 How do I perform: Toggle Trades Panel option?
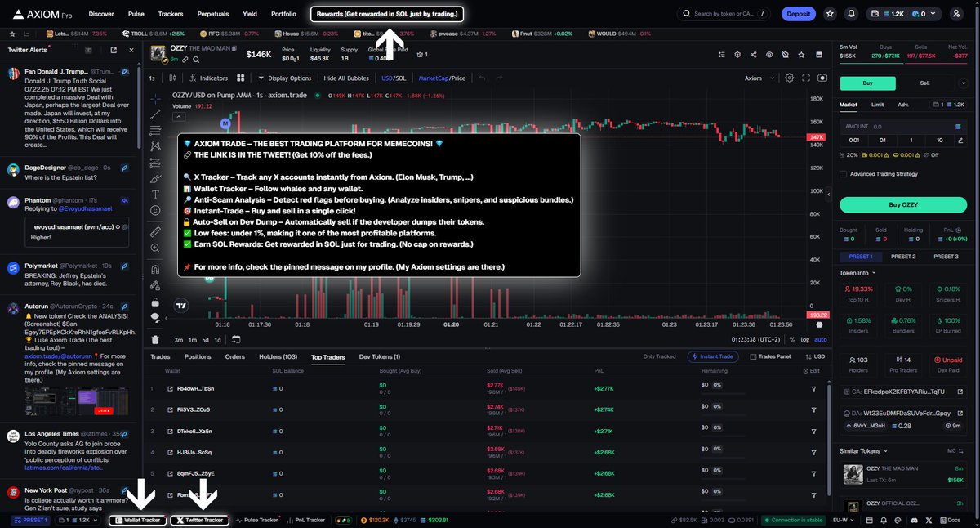(770, 356)
